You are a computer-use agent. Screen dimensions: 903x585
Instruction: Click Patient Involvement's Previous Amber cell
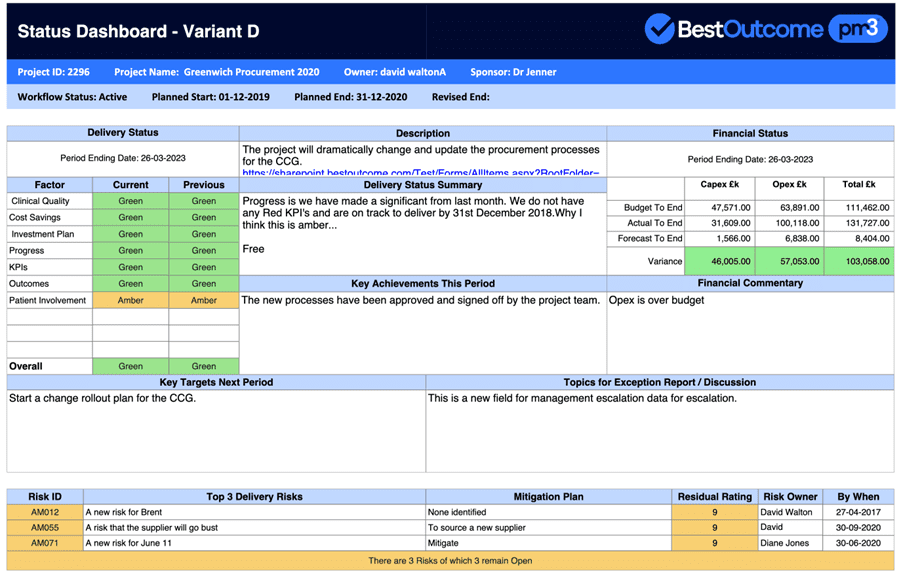click(204, 301)
